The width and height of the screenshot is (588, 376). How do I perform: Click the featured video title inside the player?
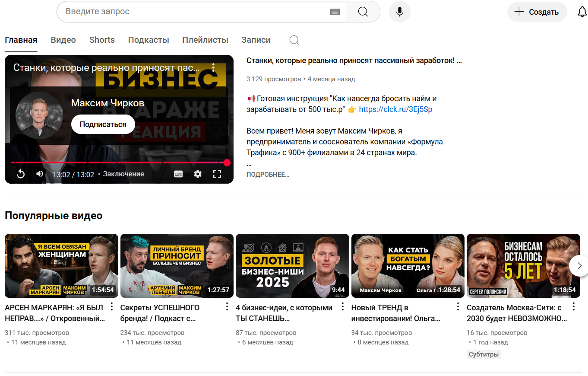click(x=107, y=67)
